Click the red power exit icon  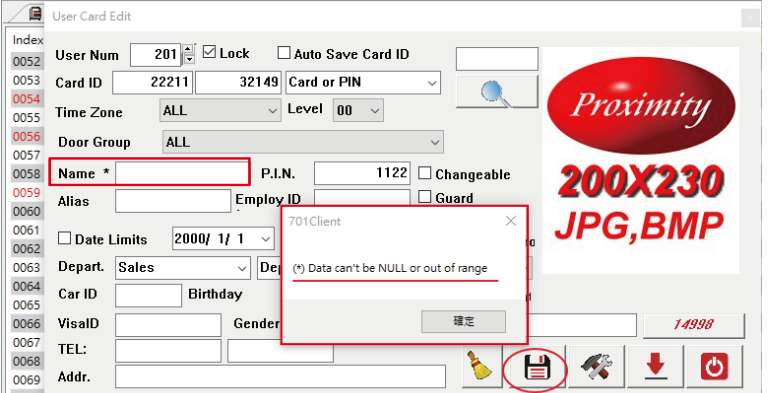click(715, 366)
